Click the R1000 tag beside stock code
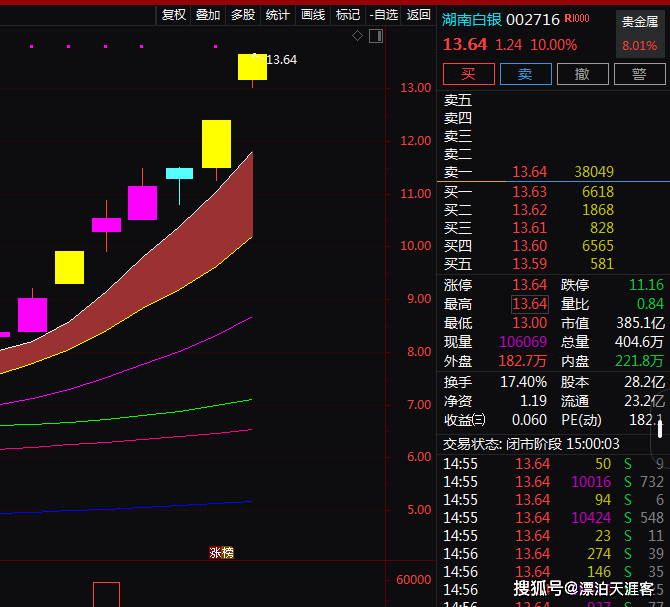Screen dimensions: 670x607 tap(577, 18)
